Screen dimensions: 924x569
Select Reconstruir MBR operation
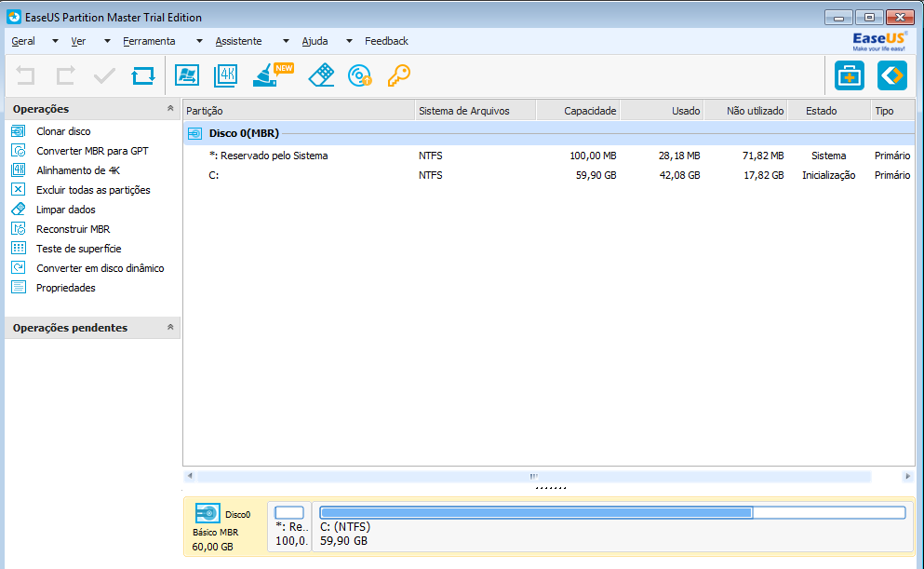74,229
